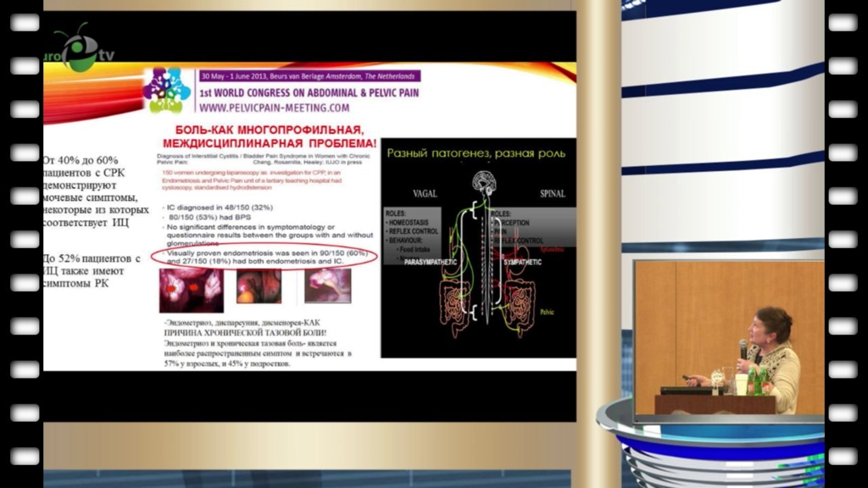Click the speaker video inset

coord(728,337)
